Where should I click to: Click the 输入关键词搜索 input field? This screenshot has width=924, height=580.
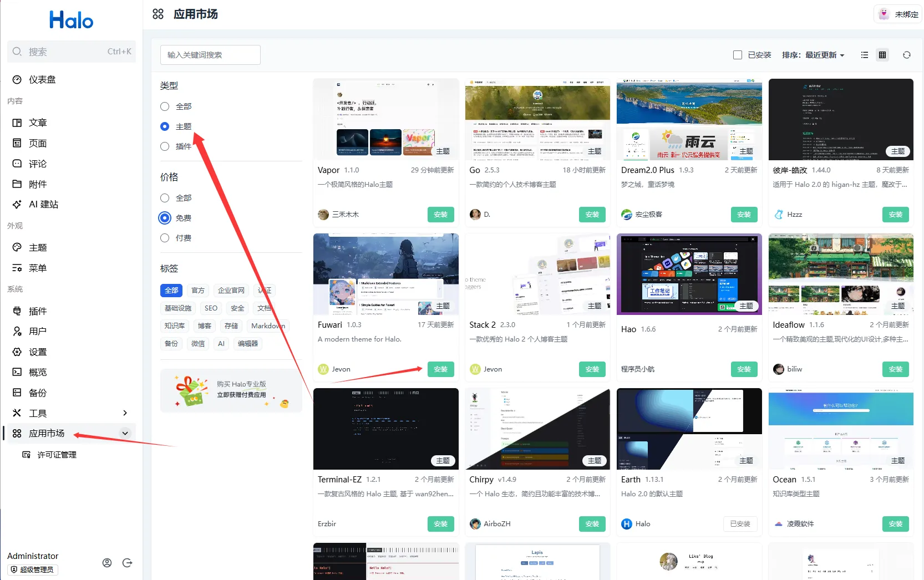click(x=210, y=55)
